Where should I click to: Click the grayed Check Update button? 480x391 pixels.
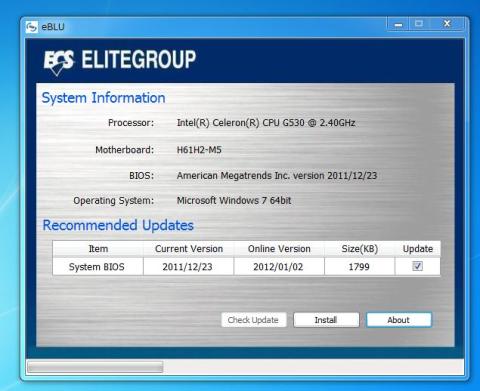[x=253, y=320]
